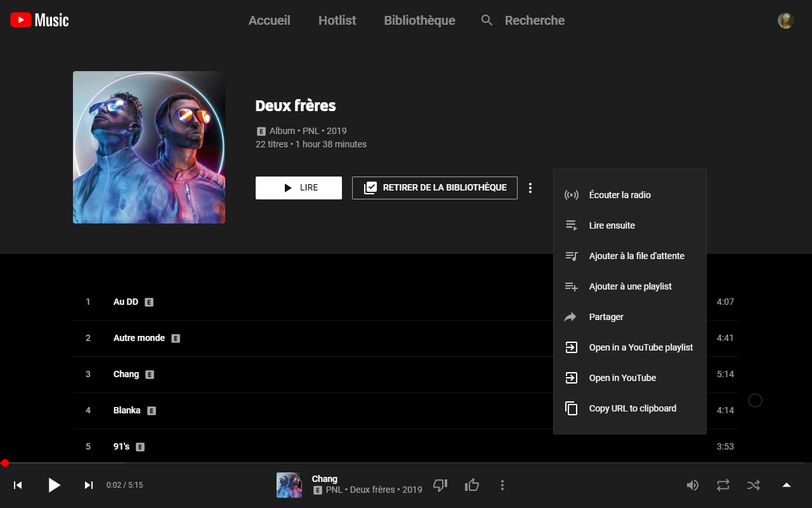Choose Ajouter à une playlist
Screen dimensions: 812x508
[629, 286]
